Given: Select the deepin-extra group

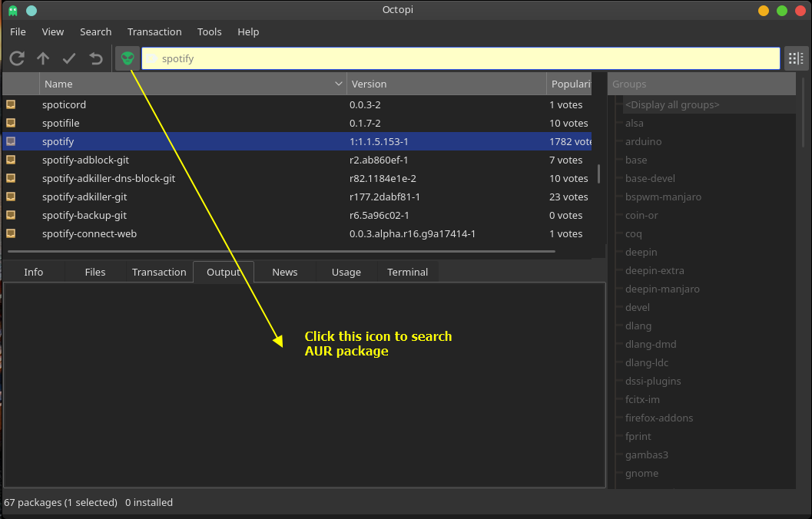Looking at the screenshot, I should [x=655, y=270].
